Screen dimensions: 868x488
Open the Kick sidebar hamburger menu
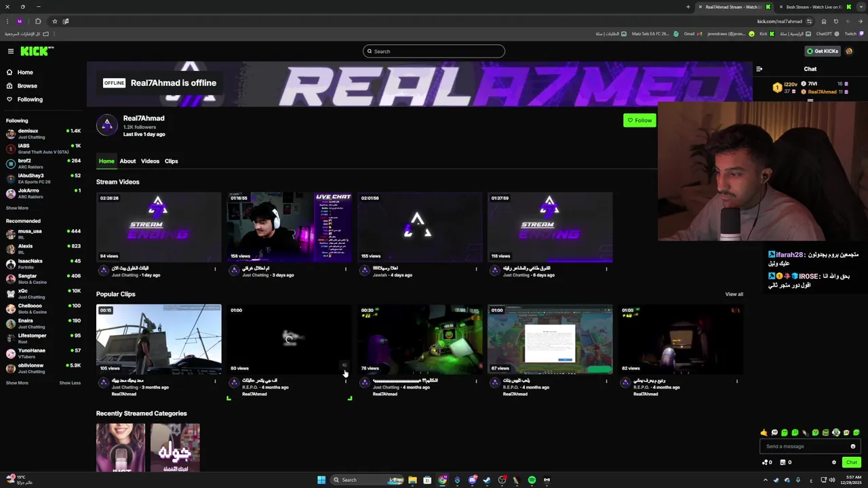pyautogui.click(x=11, y=52)
